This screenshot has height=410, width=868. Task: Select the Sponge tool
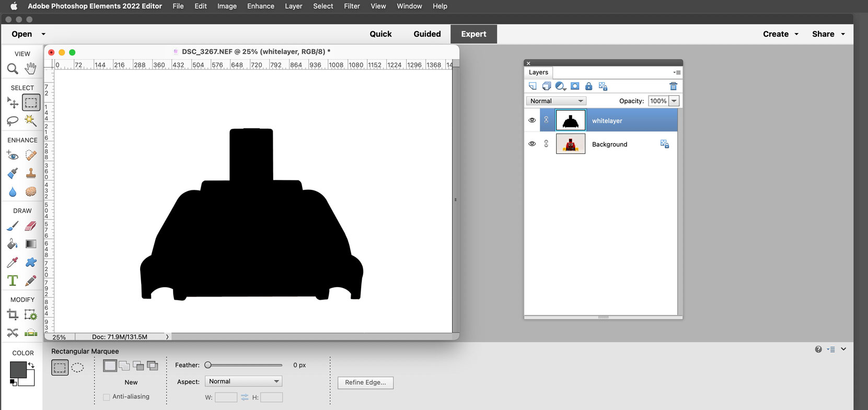(31, 192)
